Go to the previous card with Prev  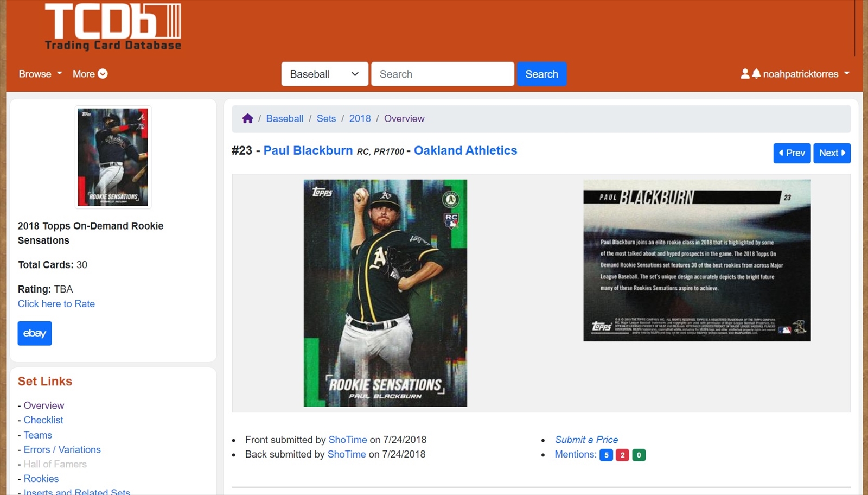click(792, 153)
